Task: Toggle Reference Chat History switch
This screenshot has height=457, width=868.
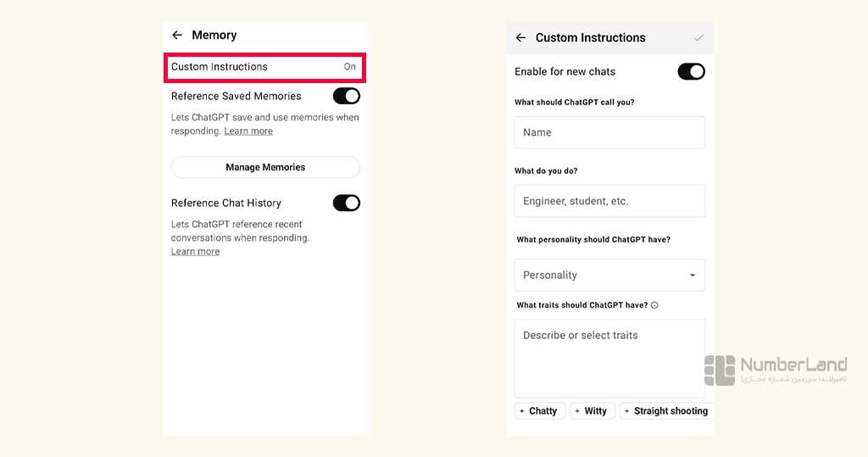Action: click(x=347, y=203)
